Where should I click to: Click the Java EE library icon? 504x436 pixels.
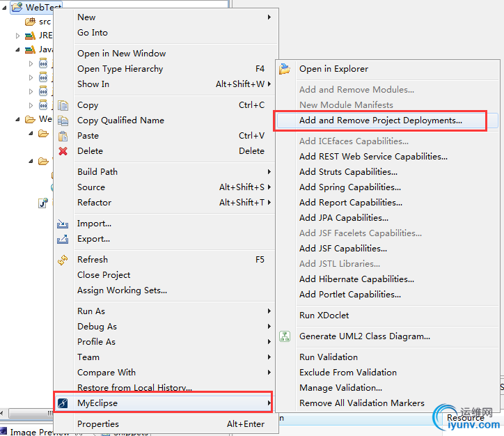tap(30, 49)
